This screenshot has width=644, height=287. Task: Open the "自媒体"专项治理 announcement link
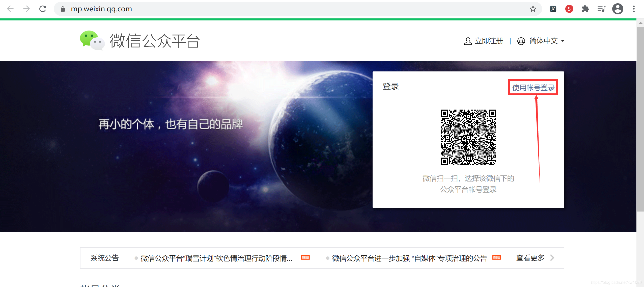(x=409, y=258)
